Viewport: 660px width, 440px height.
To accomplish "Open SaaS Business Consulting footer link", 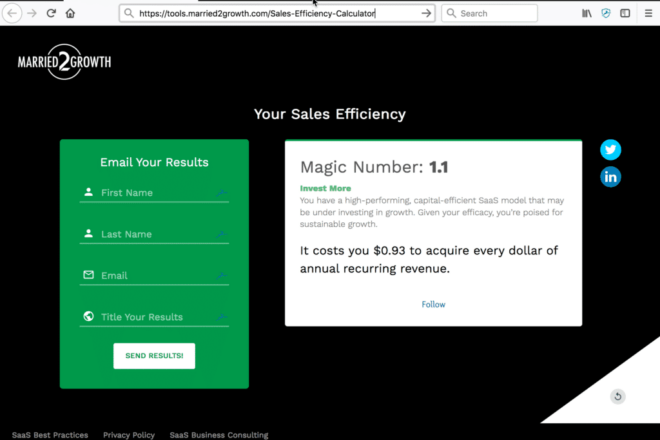I will tap(218, 435).
